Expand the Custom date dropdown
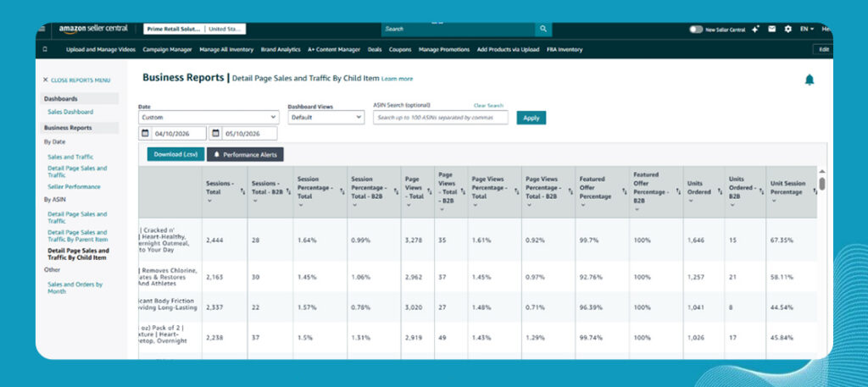Viewport: 868px width, 387px height. 209,117
